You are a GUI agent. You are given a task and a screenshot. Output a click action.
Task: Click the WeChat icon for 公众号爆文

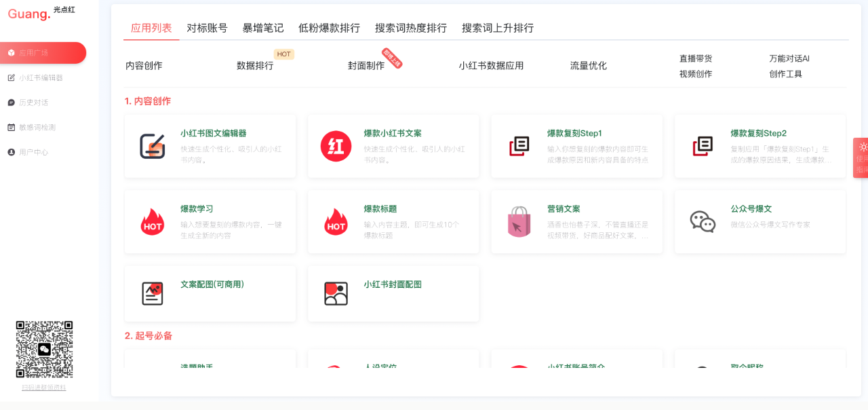(x=703, y=221)
